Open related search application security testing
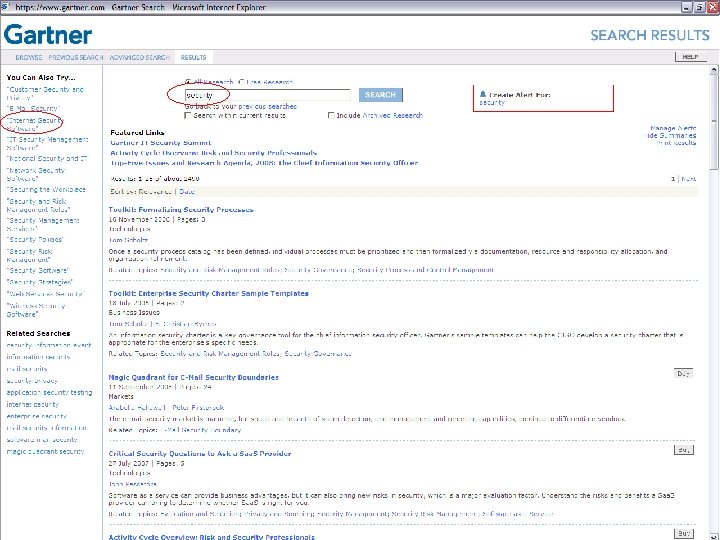This screenshot has width=720, height=540. tap(49, 393)
